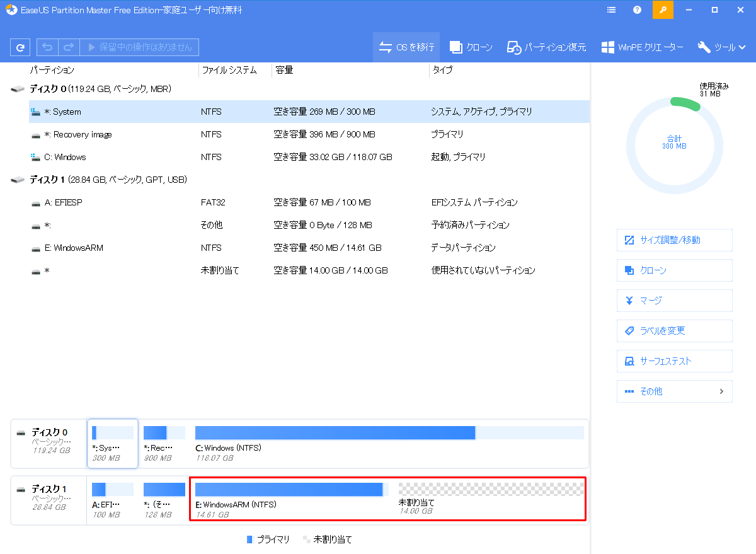Click the サイズ調整/移動 button

674,240
